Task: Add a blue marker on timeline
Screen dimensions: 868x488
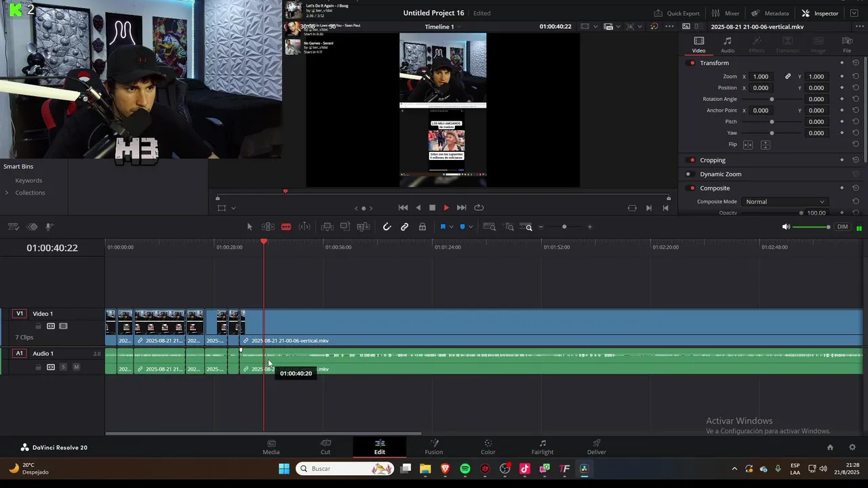Action: (x=462, y=227)
